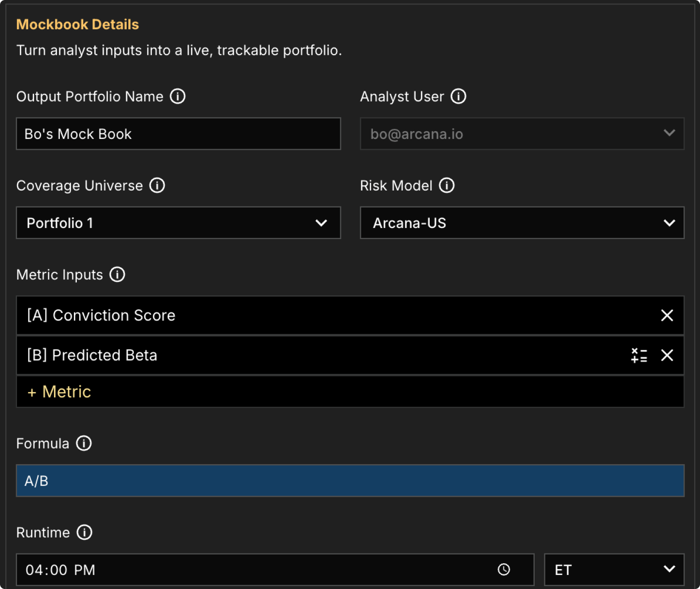Click info icon next to Metric Inputs
This screenshot has height=589, width=700.
pyautogui.click(x=117, y=275)
